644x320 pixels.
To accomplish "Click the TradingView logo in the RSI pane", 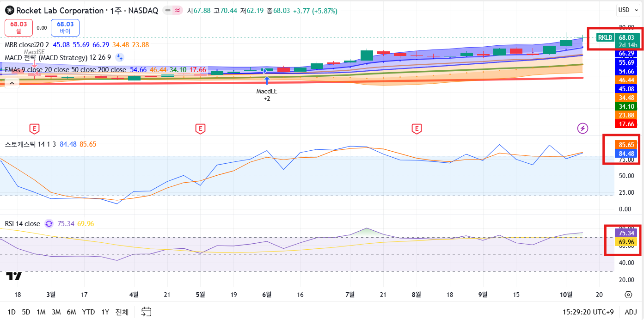I will click(x=13, y=276).
